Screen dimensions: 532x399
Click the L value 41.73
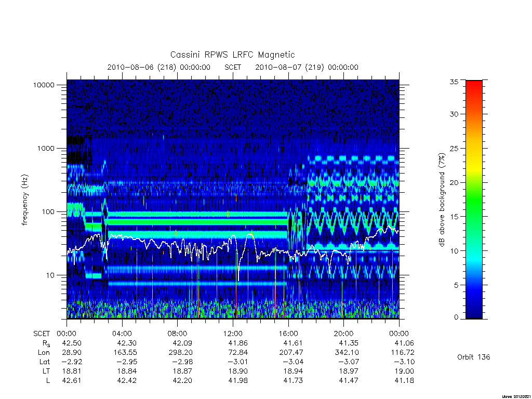[x=293, y=381]
